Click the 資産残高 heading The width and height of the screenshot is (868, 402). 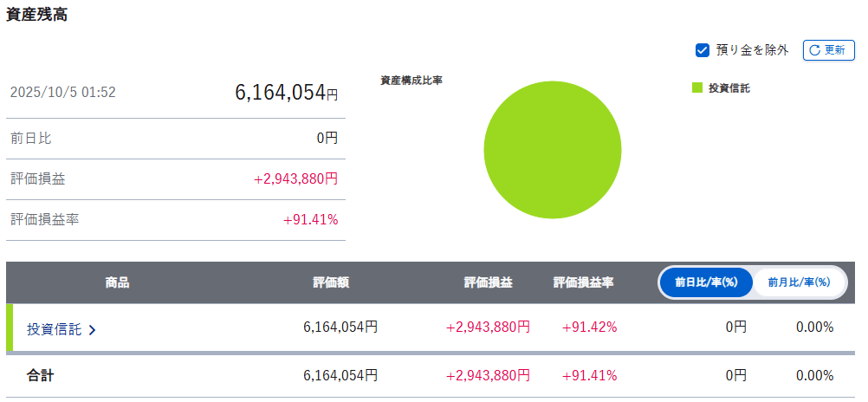click(37, 15)
